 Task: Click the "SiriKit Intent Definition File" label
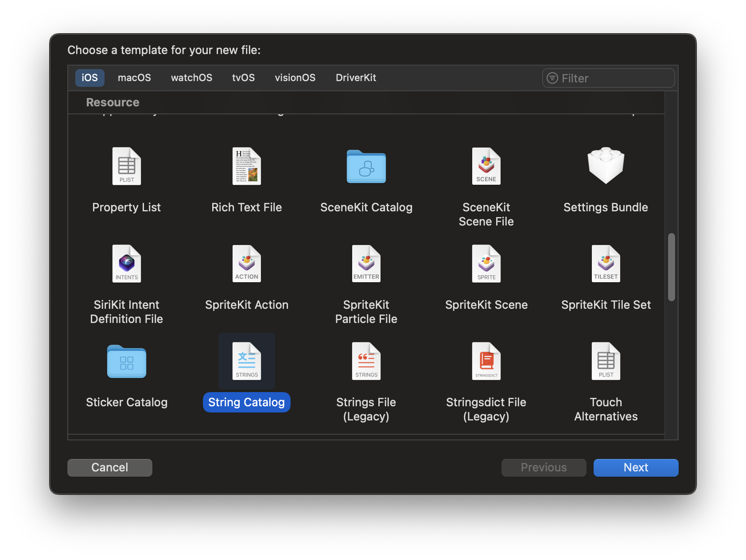(x=127, y=312)
